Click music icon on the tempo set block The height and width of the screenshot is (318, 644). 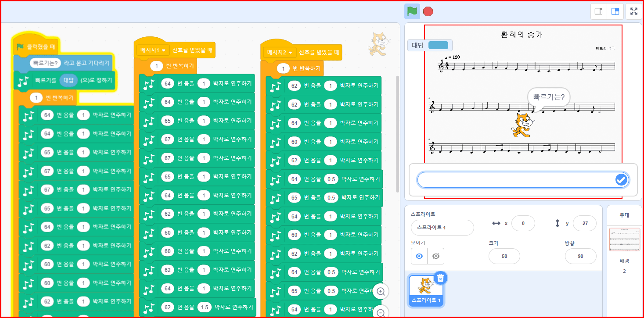click(22, 81)
